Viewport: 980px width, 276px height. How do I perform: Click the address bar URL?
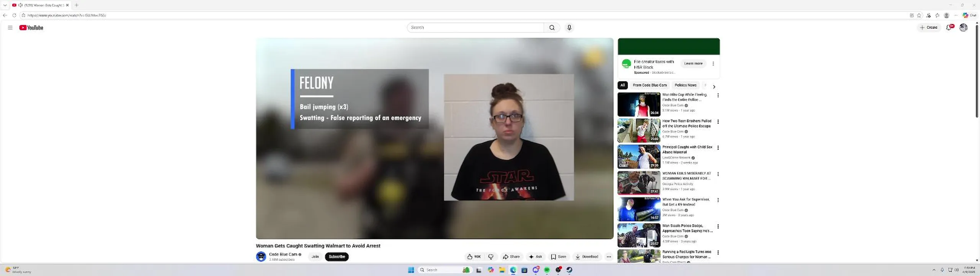point(67,15)
